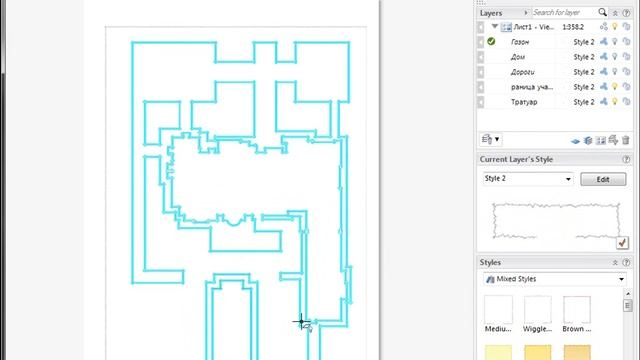Viewport: 640px width, 360px height.
Task: Click Style 2 value on Газон row
Action: (584, 42)
